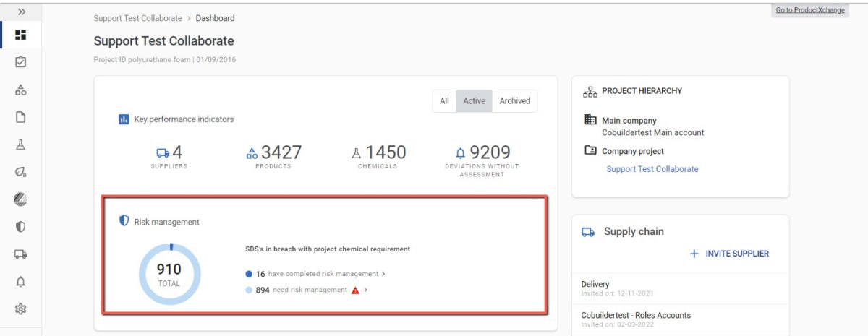This screenshot has height=336, width=868.
Task: Click the Supply chain truck icon
Action: [589, 232]
